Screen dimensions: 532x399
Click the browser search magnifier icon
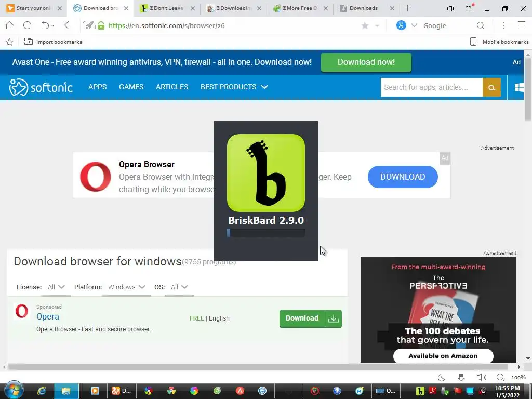coord(481,25)
